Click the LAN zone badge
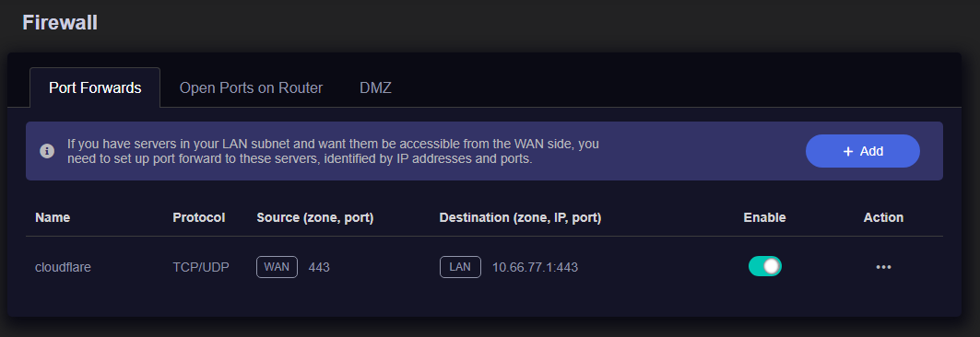Image resolution: width=980 pixels, height=337 pixels. pyautogui.click(x=460, y=267)
